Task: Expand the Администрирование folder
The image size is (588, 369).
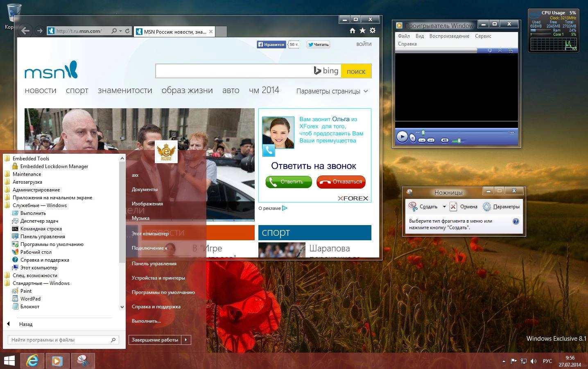Action: click(x=32, y=190)
